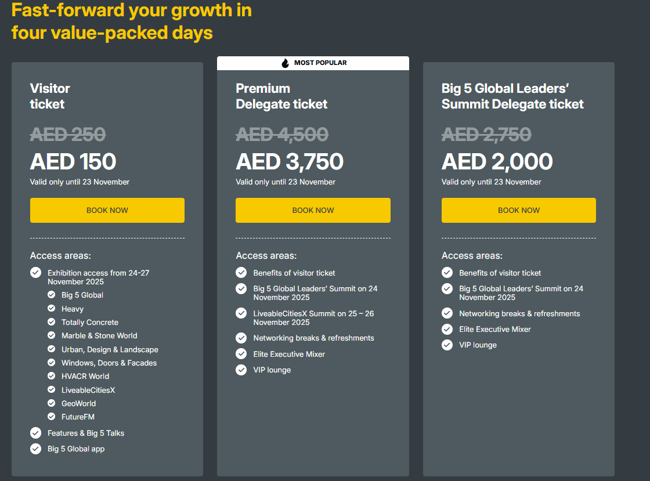Book the Global Leaders' Summit Delegate ticket

pos(518,210)
